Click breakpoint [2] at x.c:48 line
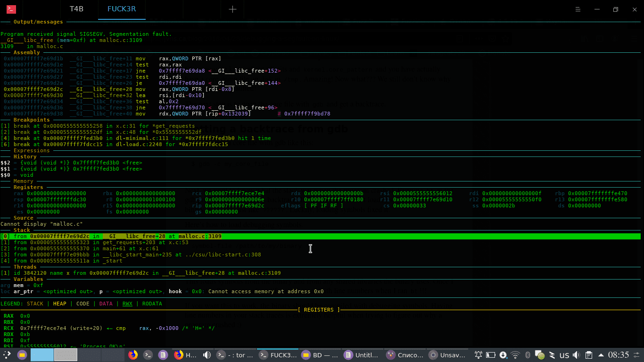This screenshot has height=362, width=644. coord(101,132)
